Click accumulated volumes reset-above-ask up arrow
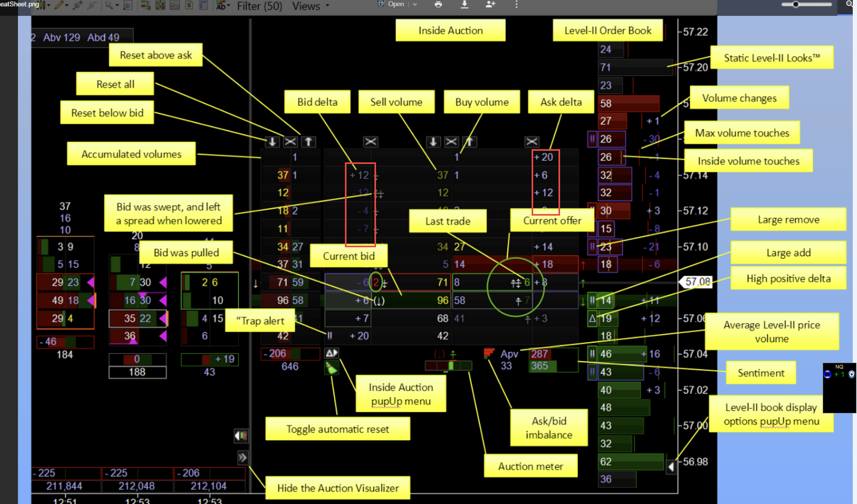This screenshot has height=504, width=857. pyautogui.click(x=309, y=141)
